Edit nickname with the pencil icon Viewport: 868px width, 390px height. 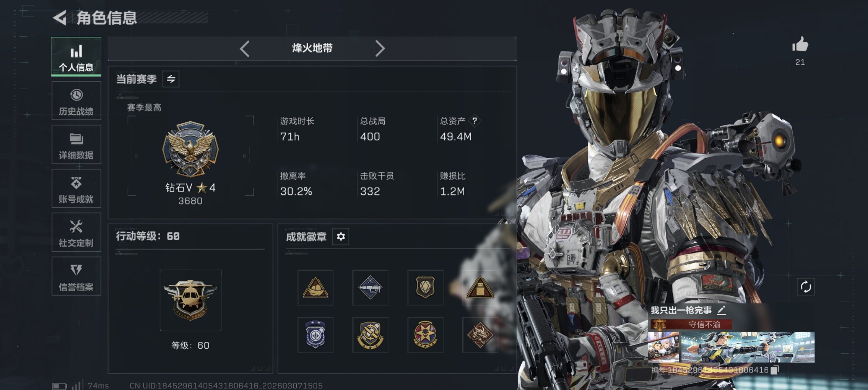[x=721, y=310]
